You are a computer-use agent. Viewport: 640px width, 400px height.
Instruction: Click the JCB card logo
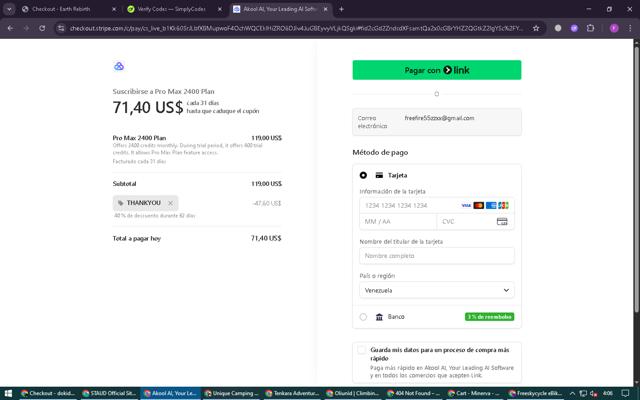(x=503, y=205)
